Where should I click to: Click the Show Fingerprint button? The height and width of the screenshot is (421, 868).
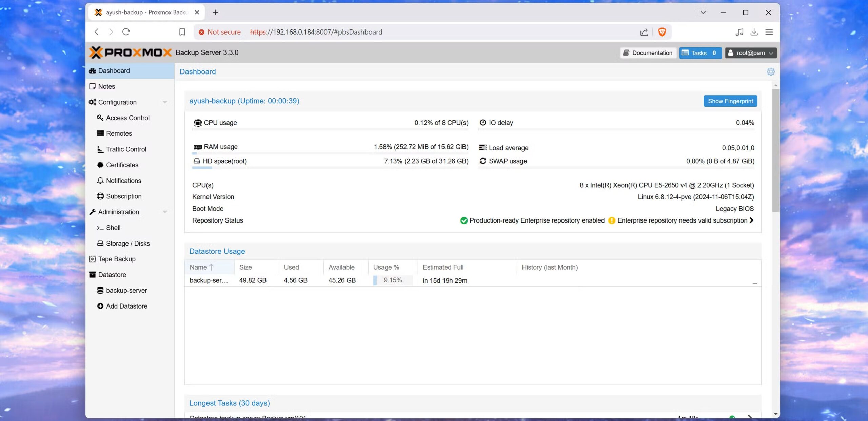730,101
